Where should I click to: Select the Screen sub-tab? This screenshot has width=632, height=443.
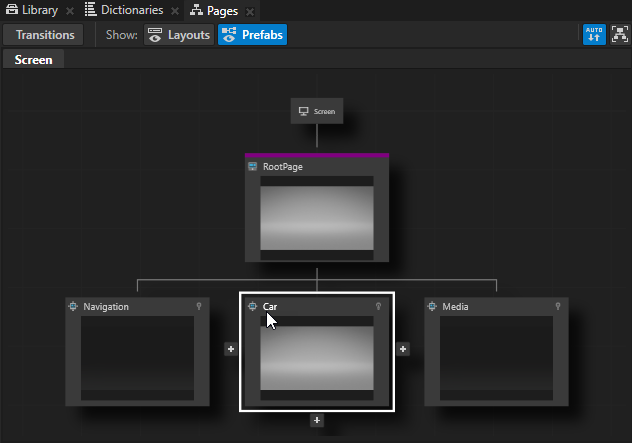pyautogui.click(x=33, y=60)
